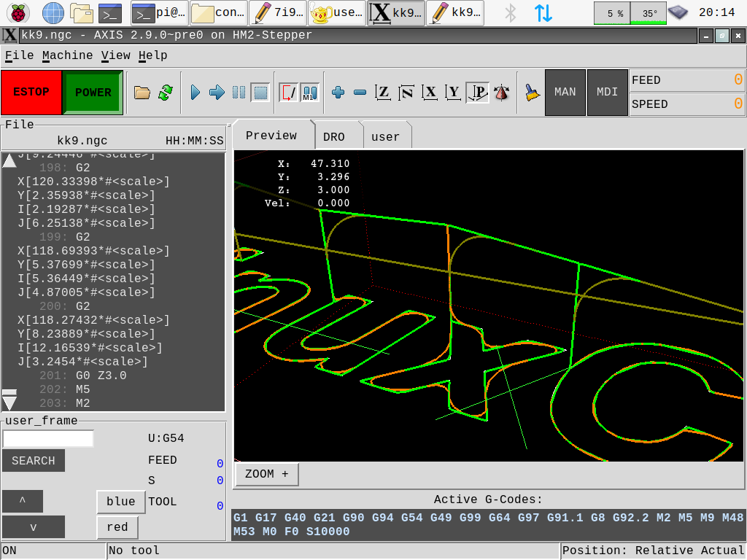
Task: Switch to the DRO tab
Action: (334, 137)
